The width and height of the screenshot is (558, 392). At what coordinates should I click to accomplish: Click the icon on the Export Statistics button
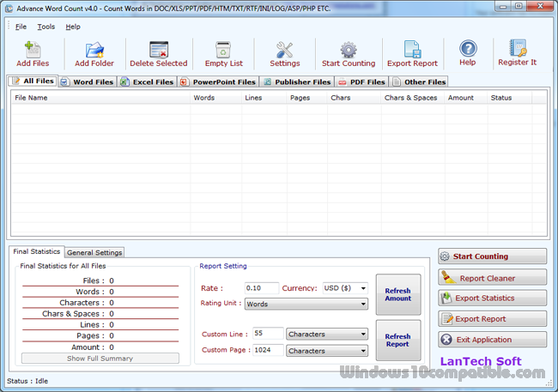(x=446, y=299)
